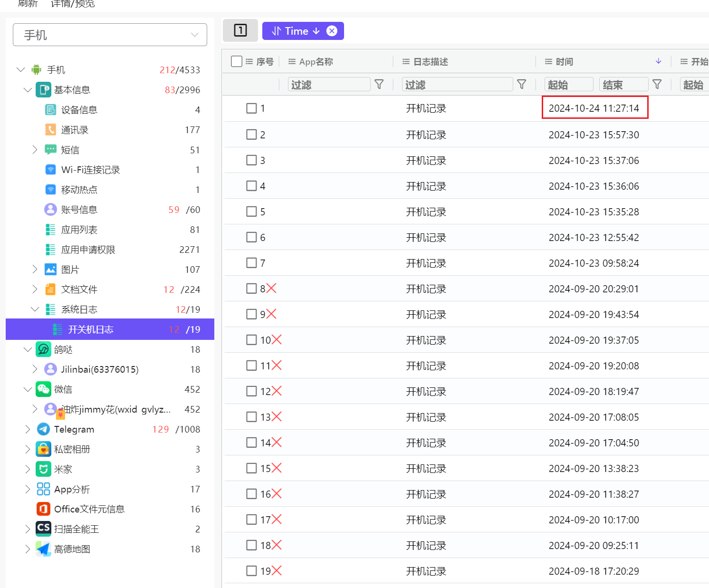Click the Telegram app icon in tree

coord(43,429)
